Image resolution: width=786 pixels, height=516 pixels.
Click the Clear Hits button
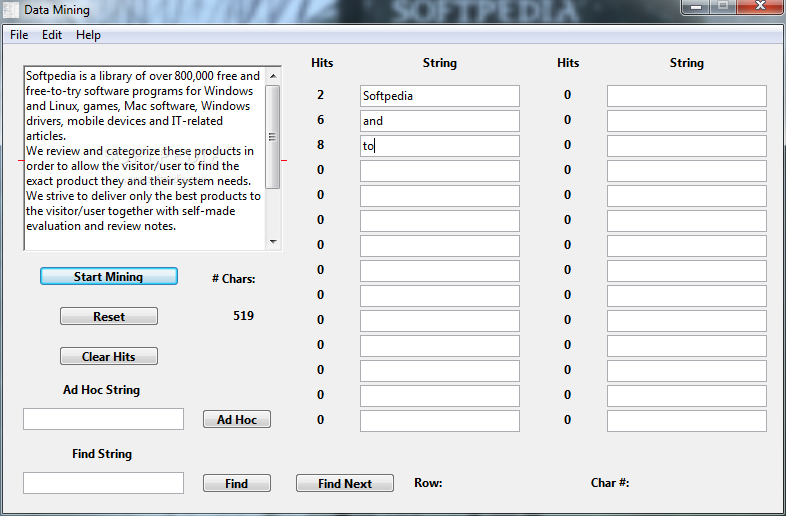109,357
